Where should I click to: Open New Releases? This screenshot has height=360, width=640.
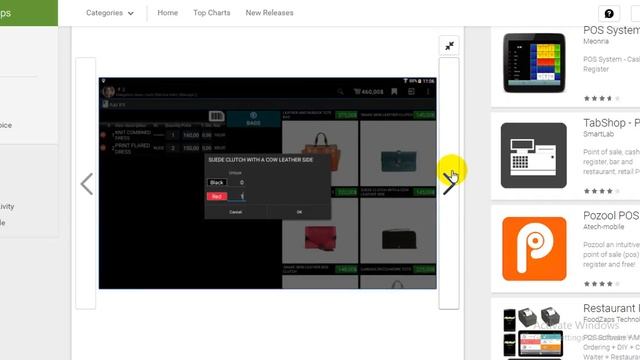[x=269, y=13]
